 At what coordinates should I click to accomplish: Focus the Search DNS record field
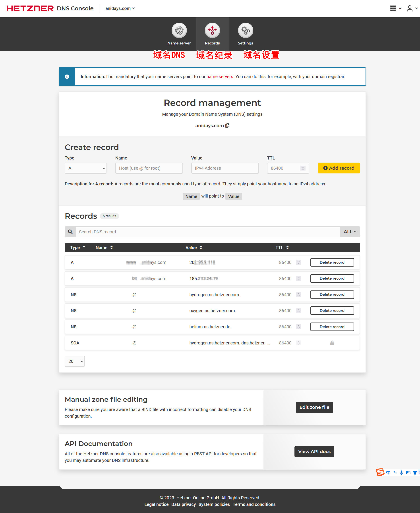tap(208, 232)
